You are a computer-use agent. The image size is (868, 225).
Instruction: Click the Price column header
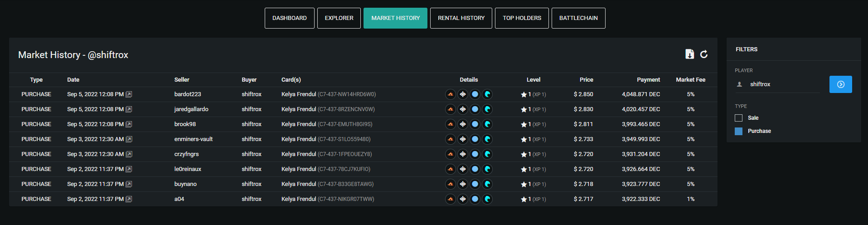tap(586, 80)
